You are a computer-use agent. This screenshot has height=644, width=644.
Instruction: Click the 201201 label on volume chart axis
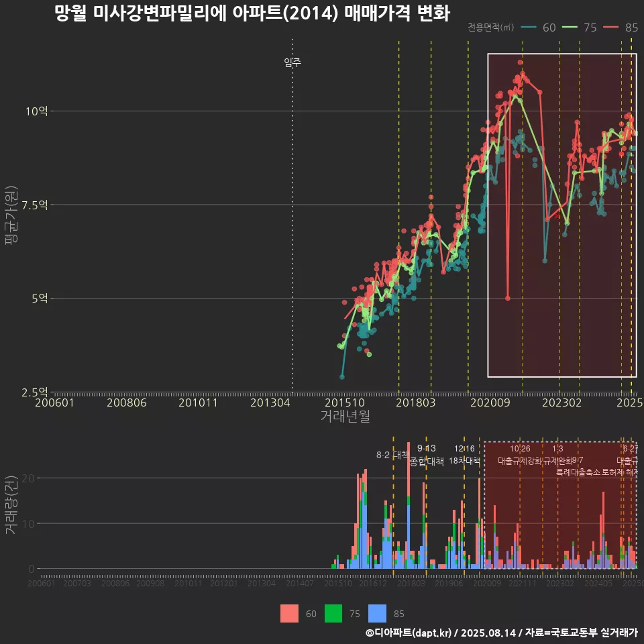[x=224, y=583]
